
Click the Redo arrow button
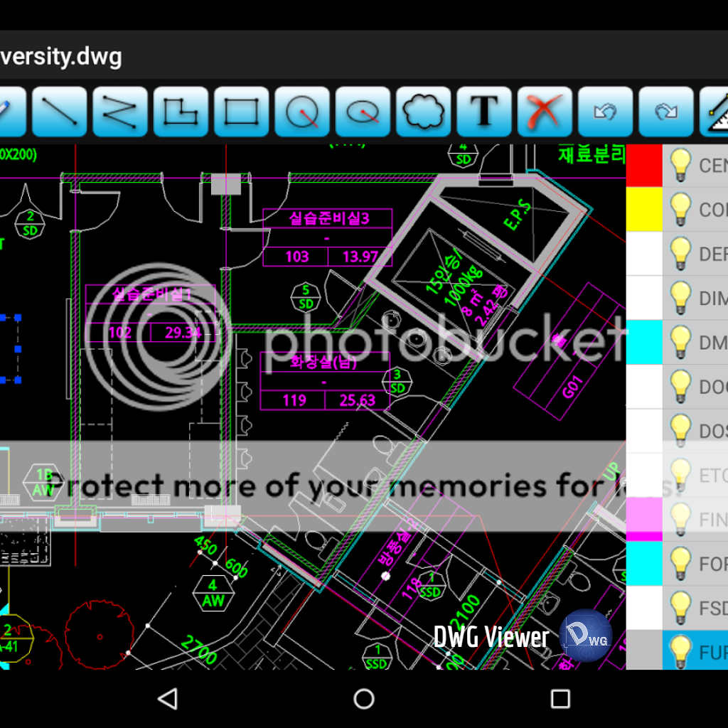coord(666,112)
